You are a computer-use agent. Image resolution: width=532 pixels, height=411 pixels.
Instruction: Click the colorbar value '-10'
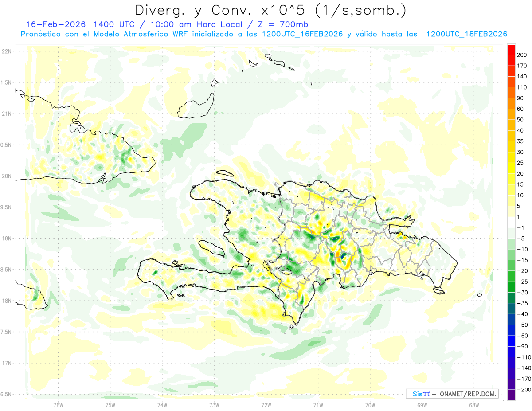coord(522,249)
